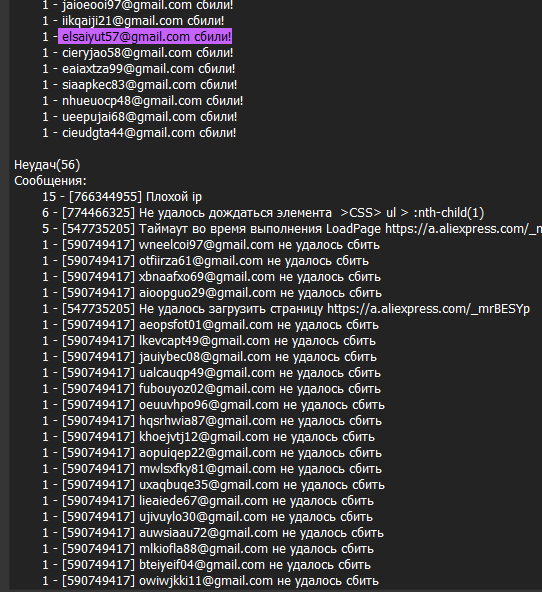Click the otfiirza61@gmail.com failure entry

click(205, 261)
